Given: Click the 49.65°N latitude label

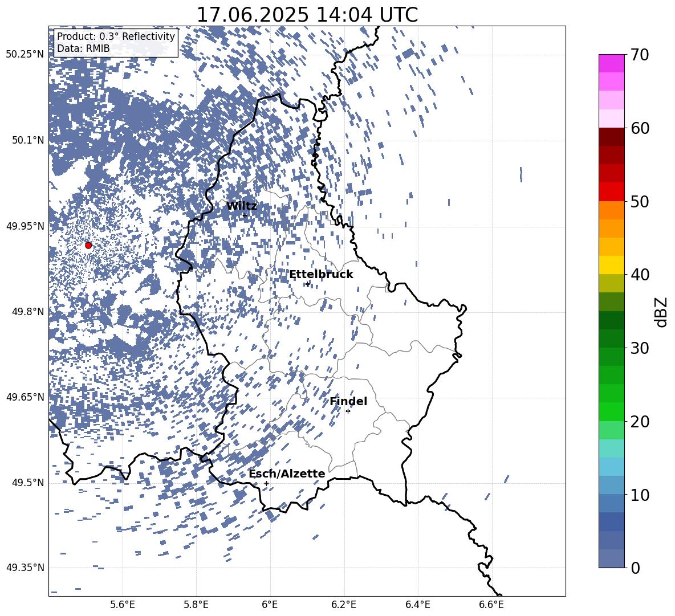Looking at the screenshot, I should tap(25, 397).
